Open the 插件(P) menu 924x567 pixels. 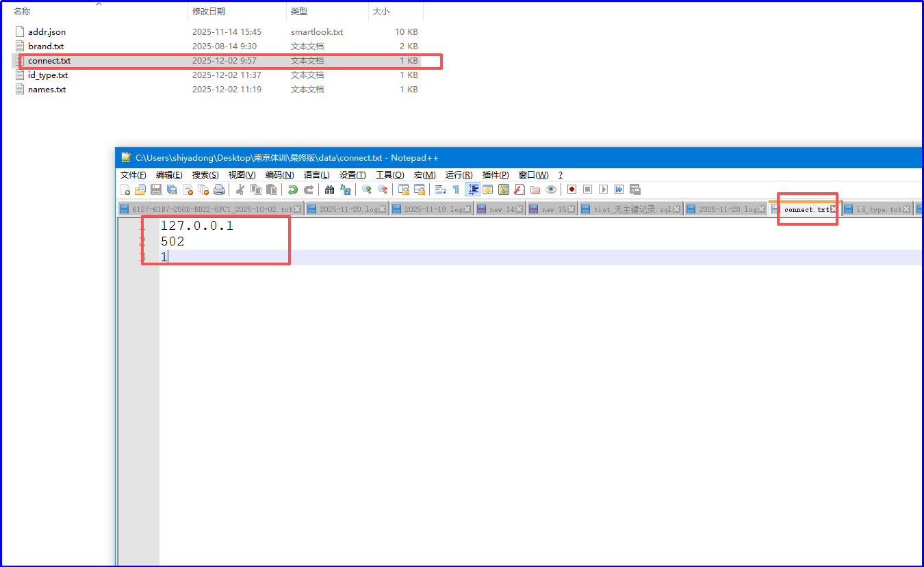click(496, 175)
